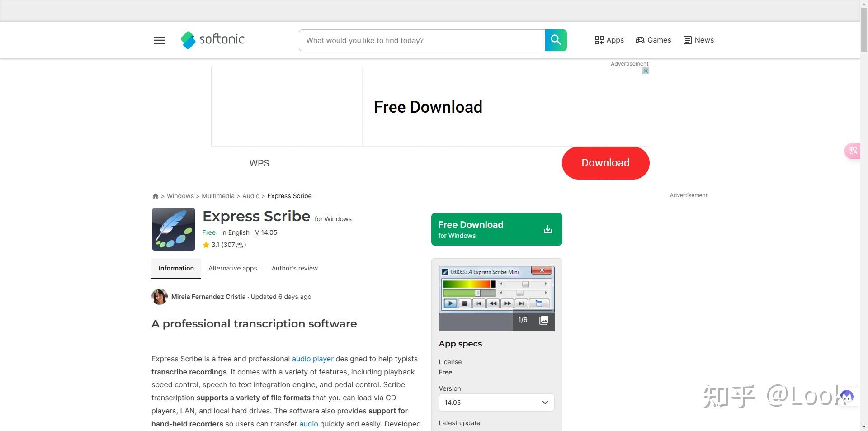Switch to Alternative apps tab

[x=233, y=268]
